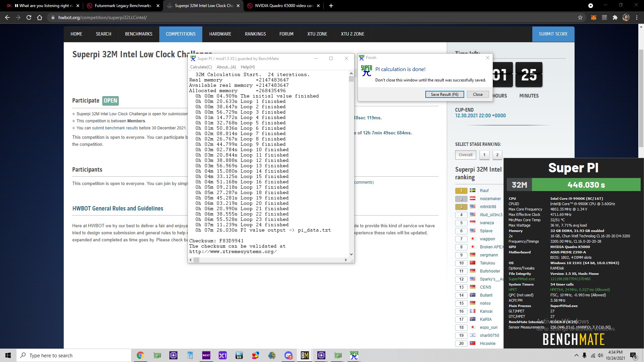Viewport: 644px width, 362px height.
Task: Open Chrome from the taskbar
Action: 140,355
